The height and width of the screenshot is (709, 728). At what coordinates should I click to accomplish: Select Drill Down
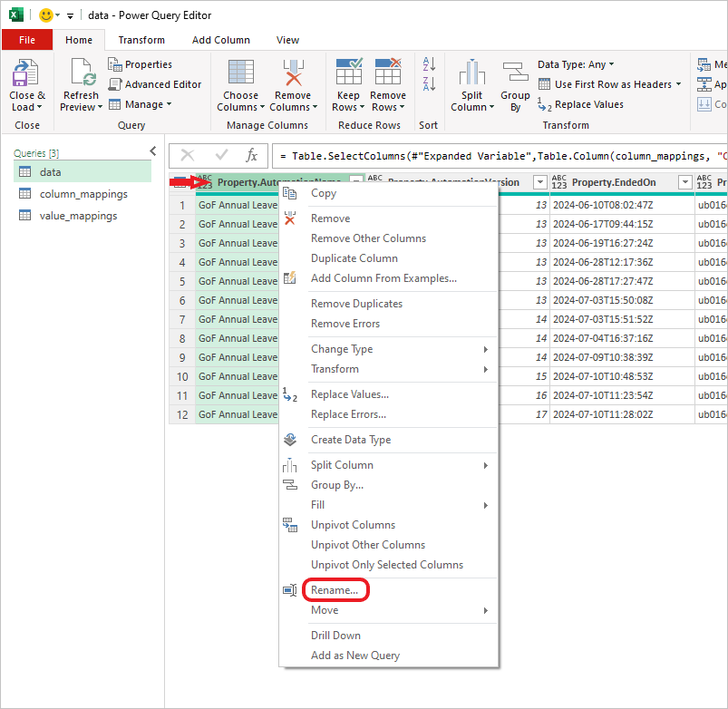click(x=389, y=636)
